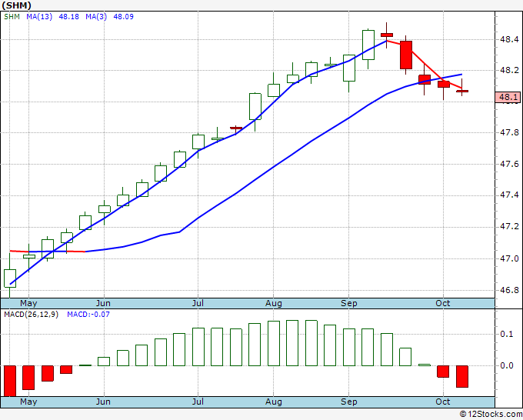The image size is (523, 420).
Task: Click the largest red candlestick in late September
Action: (x=406, y=55)
